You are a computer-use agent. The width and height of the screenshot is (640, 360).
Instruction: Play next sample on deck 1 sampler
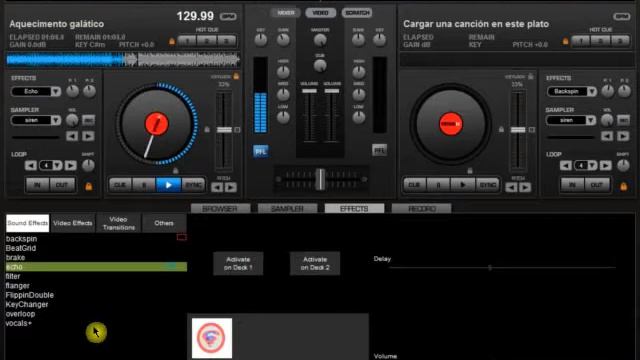click(88, 136)
